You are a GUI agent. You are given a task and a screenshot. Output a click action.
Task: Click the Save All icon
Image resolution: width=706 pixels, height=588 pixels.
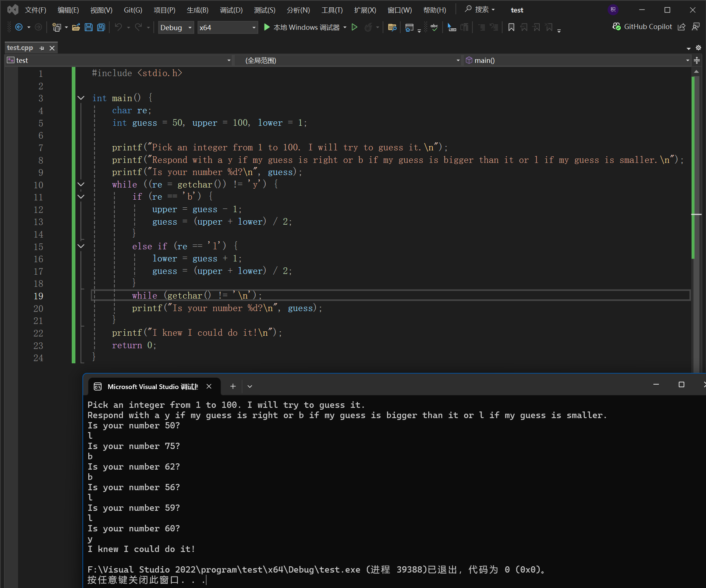(x=101, y=27)
